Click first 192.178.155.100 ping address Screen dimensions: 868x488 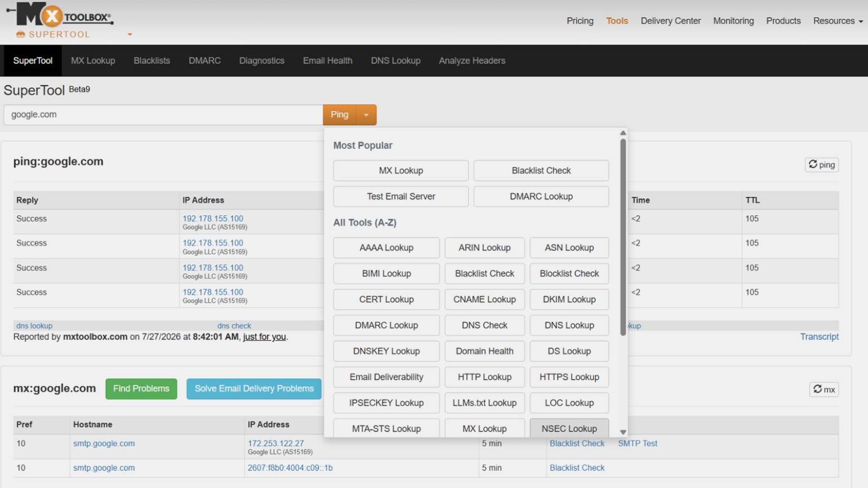pyautogui.click(x=213, y=219)
